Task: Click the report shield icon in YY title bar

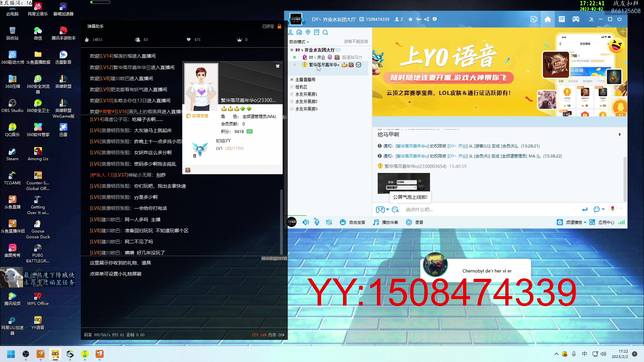Action: click(x=435, y=19)
